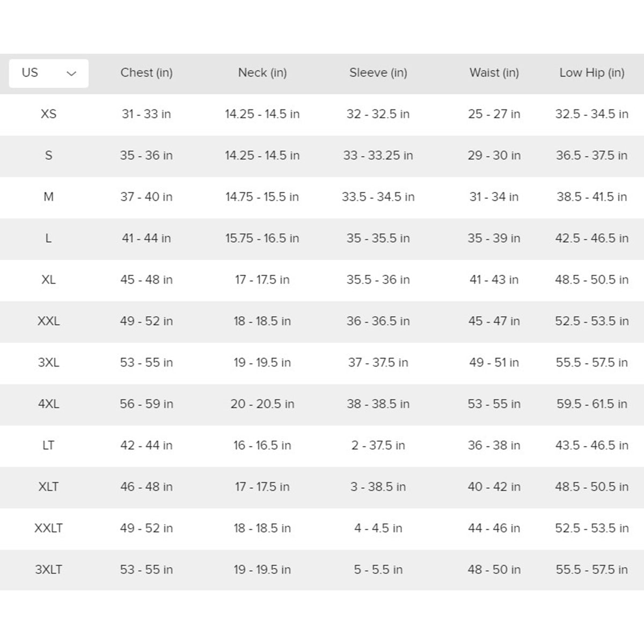Click the 29 - 30 in waist cell
The width and height of the screenshot is (644, 644).
pyautogui.click(x=494, y=156)
